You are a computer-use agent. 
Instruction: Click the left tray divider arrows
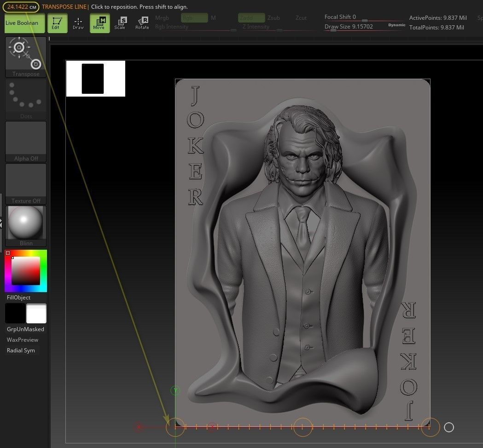pos(1,223)
